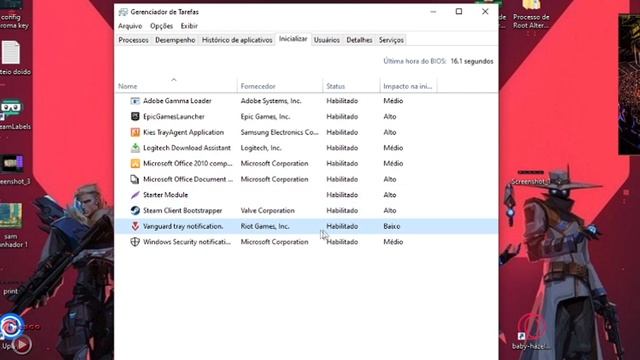This screenshot has height=360, width=640.
Task: Switch to the Processos tab
Action: pos(133,40)
